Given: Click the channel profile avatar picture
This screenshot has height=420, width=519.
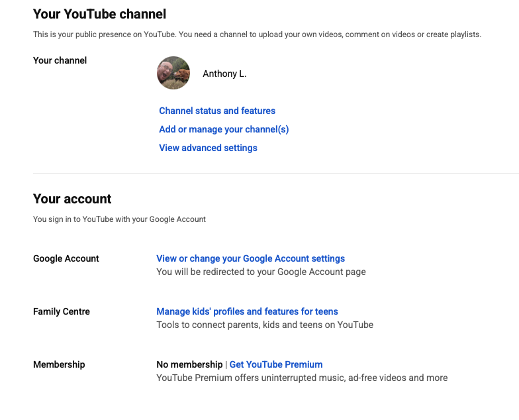Looking at the screenshot, I should 173,73.
